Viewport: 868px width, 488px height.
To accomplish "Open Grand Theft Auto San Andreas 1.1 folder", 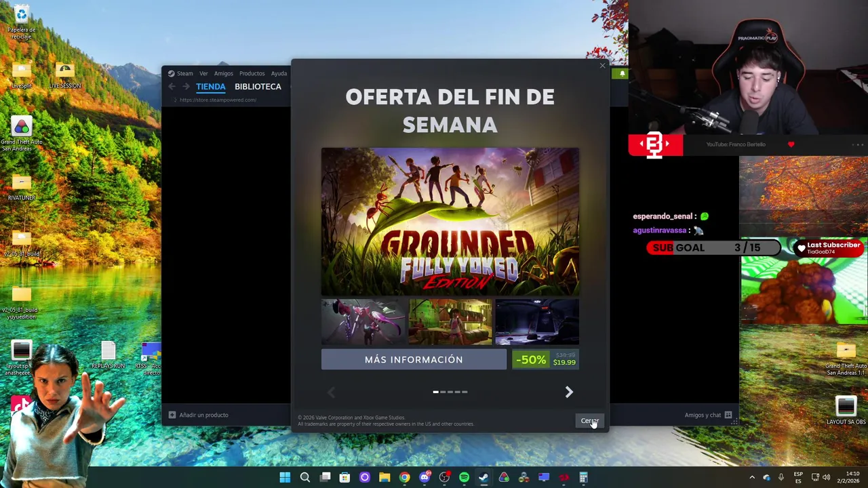I will (x=846, y=359).
